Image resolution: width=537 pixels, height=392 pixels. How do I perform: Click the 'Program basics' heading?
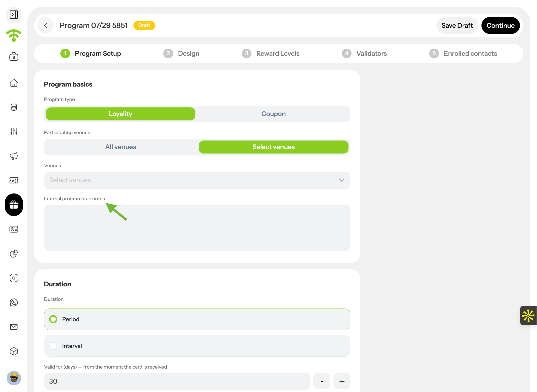click(x=68, y=84)
